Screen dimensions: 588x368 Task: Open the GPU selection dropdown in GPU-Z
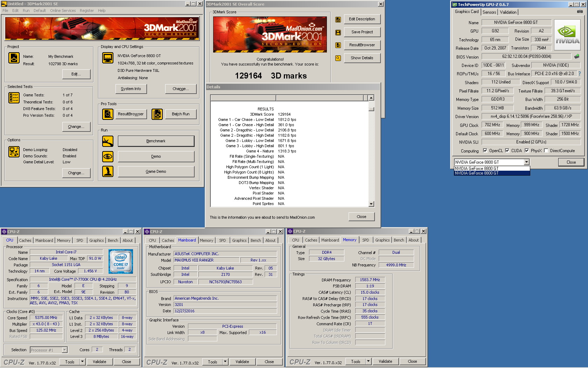point(526,162)
